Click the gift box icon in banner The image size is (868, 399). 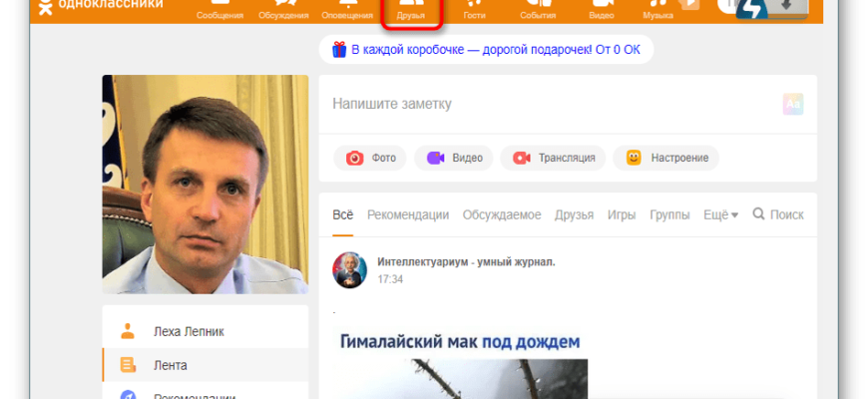point(339,50)
